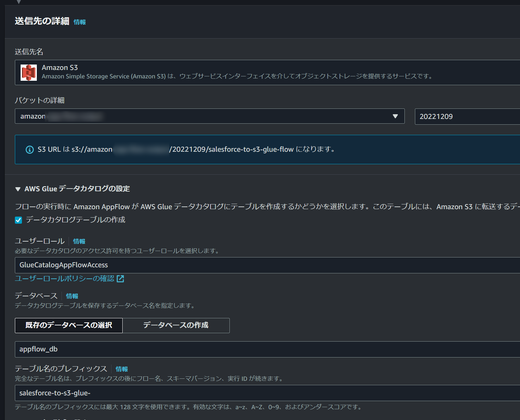Open the bucket dropdown arrow
520x420 pixels.
[395, 116]
